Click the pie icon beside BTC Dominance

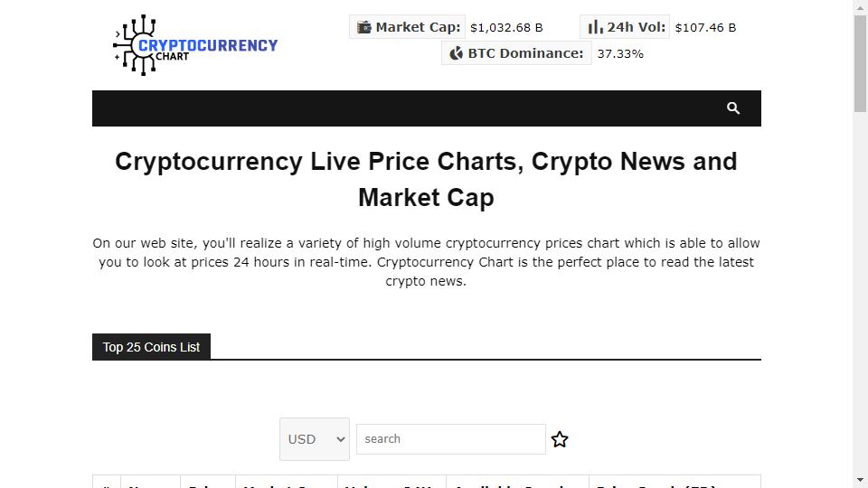coord(456,53)
